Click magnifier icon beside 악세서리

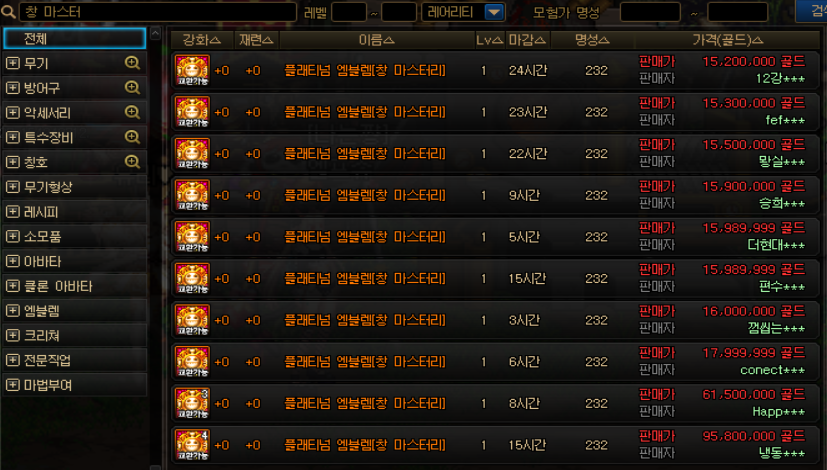click(x=132, y=112)
